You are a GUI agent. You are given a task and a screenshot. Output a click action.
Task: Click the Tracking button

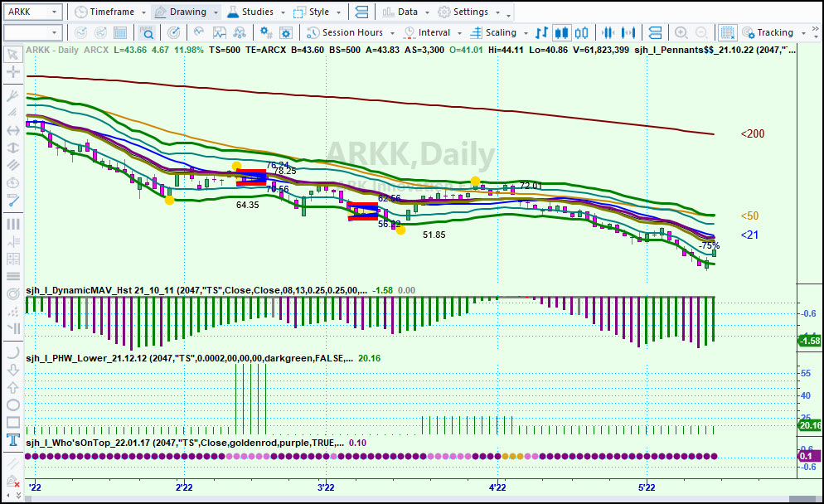point(768,33)
